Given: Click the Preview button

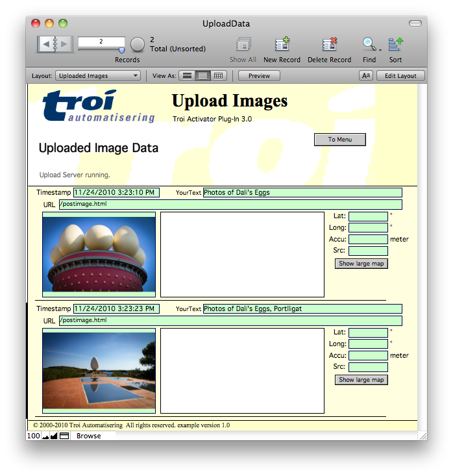Looking at the screenshot, I should [x=259, y=75].
